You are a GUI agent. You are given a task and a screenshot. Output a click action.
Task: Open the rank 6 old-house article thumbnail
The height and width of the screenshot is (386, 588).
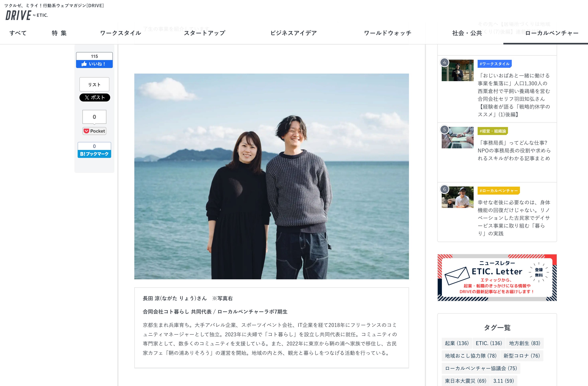point(457,197)
